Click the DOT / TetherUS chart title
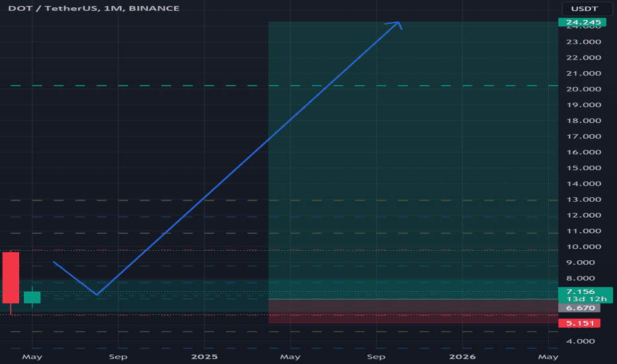Viewport: 617px width, 364px height. (93, 8)
